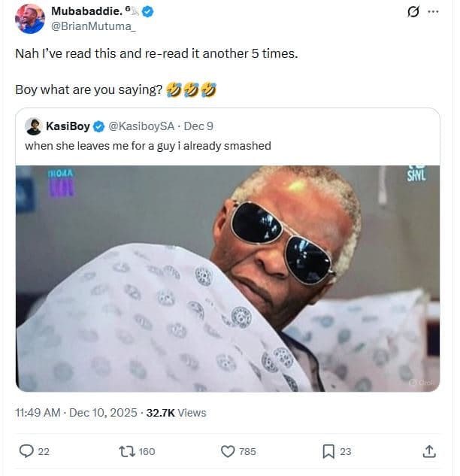Click KasiBoy's small profile avatar

tap(33, 126)
